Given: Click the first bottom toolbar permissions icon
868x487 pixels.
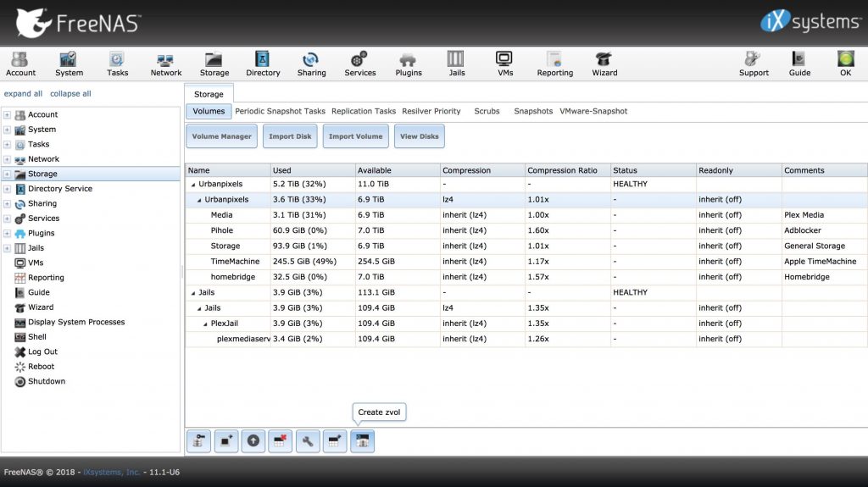Looking at the screenshot, I should coord(198,441).
